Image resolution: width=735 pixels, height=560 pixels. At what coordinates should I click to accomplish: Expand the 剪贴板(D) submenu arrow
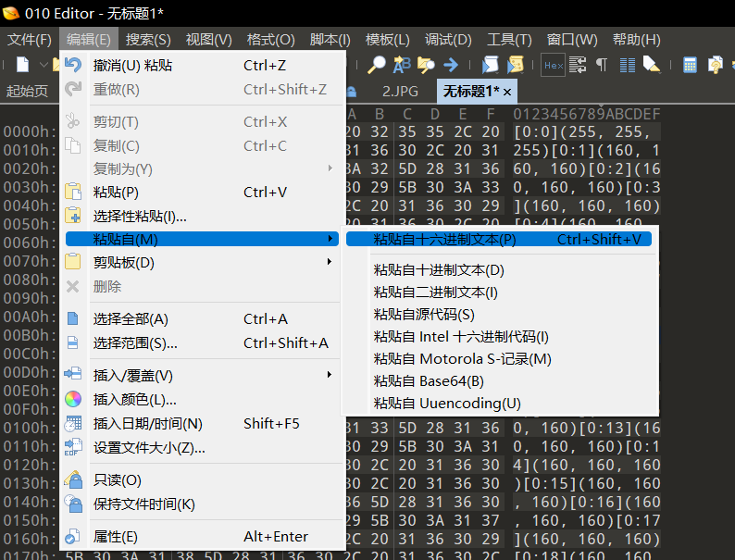coord(330,262)
